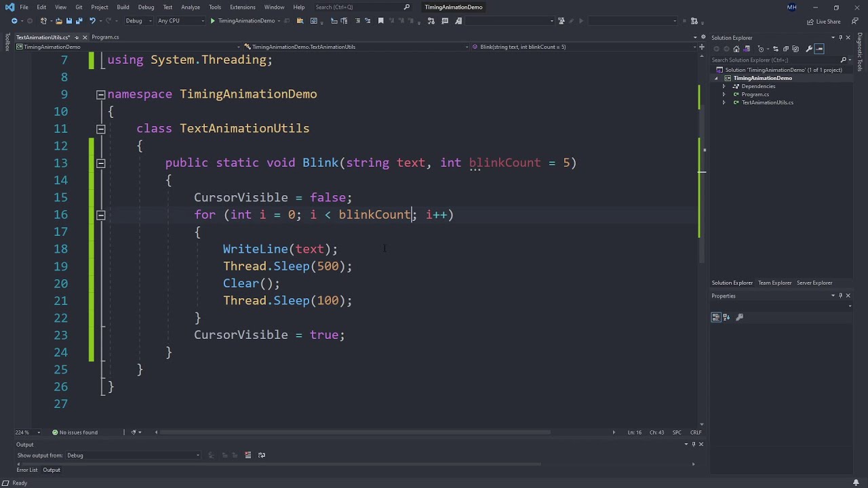Start debugging with the green play arrow
The image size is (868, 488).
point(212,21)
